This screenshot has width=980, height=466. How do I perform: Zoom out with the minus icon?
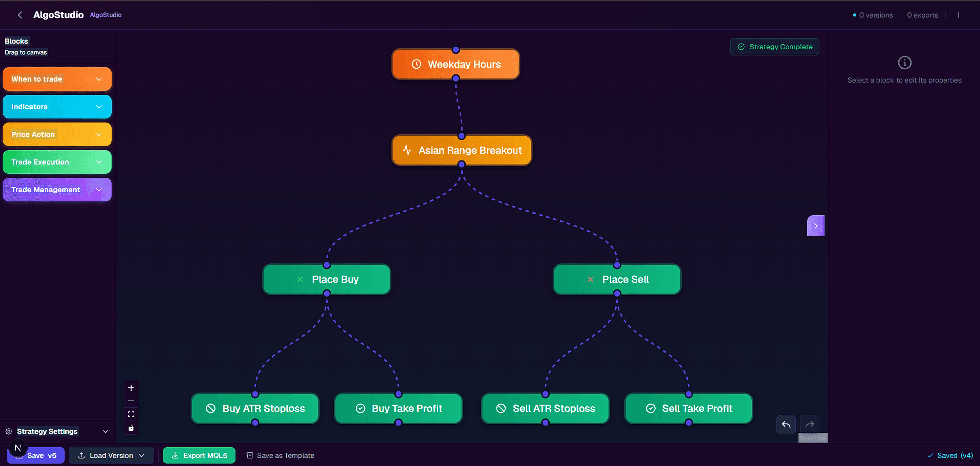click(131, 401)
